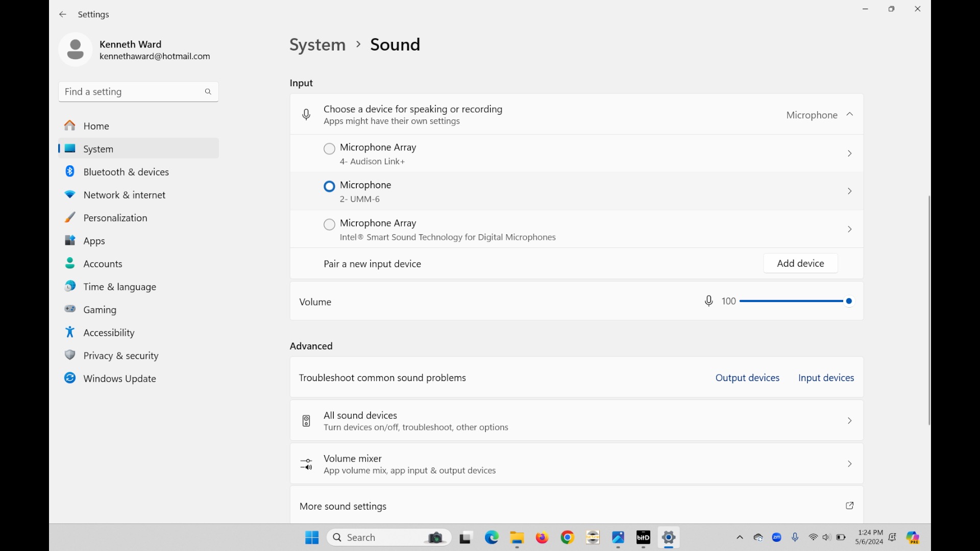This screenshot has height=551, width=980.
Task: Click the back arrow in Settings header
Action: [x=63, y=14]
